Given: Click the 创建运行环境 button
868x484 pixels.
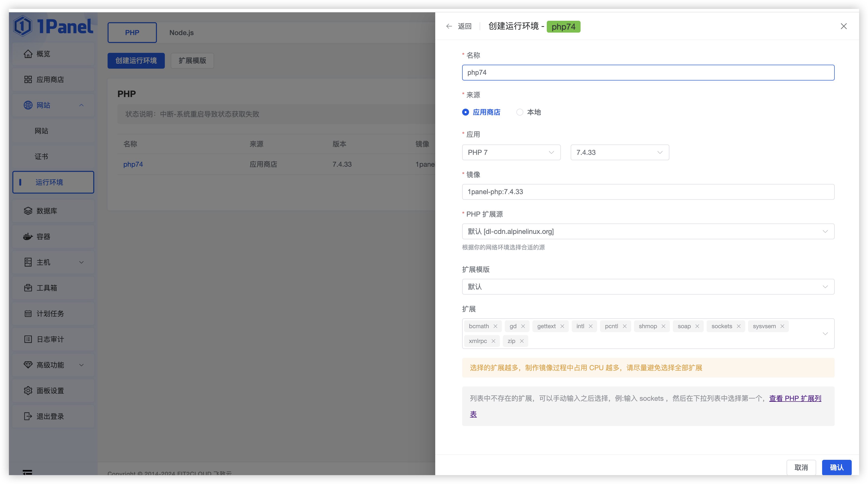Looking at the screenshot, I should [x=136, y=60].
